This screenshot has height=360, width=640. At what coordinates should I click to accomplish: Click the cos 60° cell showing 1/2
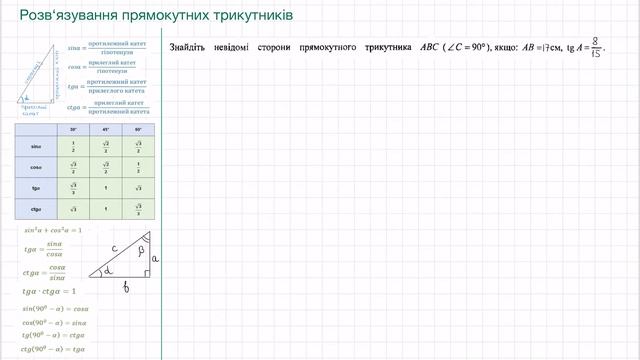[x=138, y=167]
